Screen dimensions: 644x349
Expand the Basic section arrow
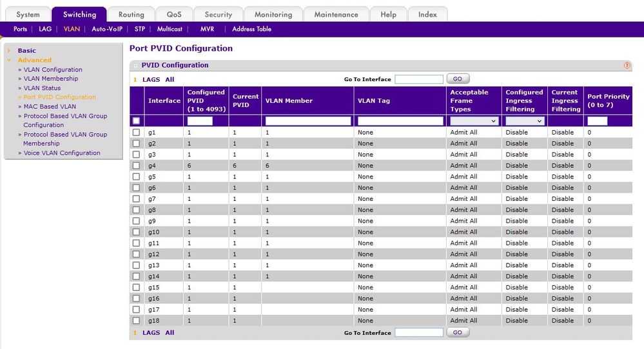coord(9,50)
